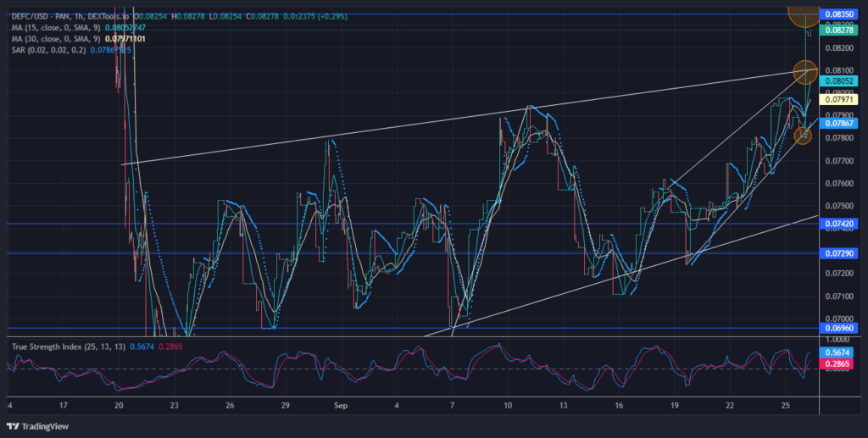Click the 0.07700 price scale tick
This screenshot has height=438, width=868.
pyautogui.click(x=837, y=161)
